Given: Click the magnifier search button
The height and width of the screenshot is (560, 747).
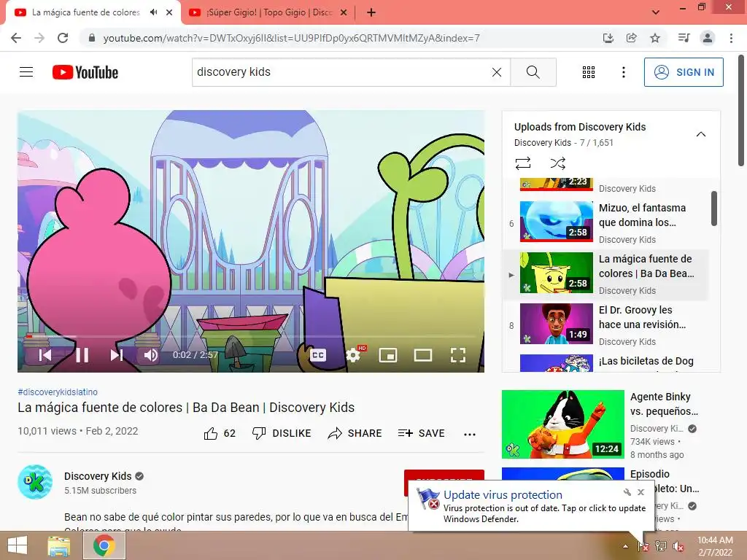Looking at the screenshot, I should tap(533, 72).
